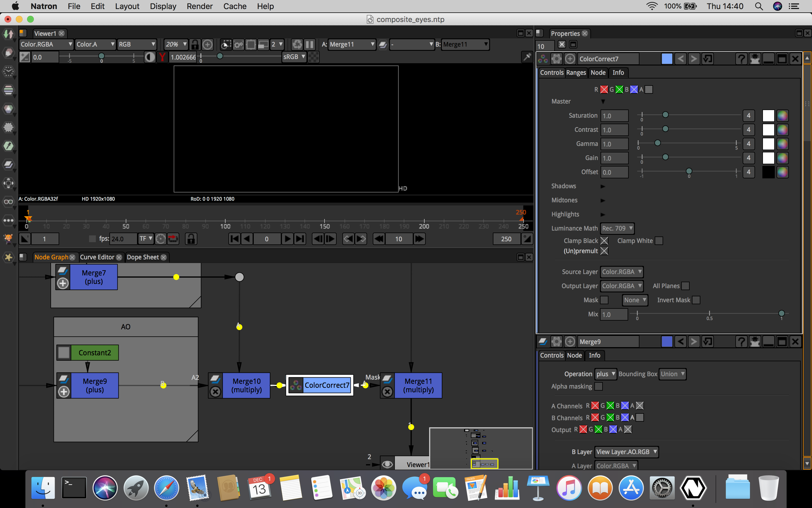Open the viewer A input Merge11 dropdown

click(352, 44)
